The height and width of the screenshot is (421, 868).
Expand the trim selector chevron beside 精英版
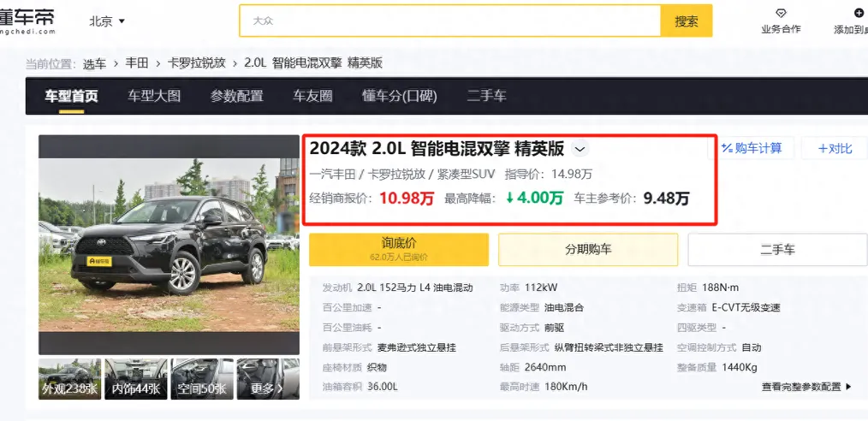pyautogui.click(x=580, y=149)
